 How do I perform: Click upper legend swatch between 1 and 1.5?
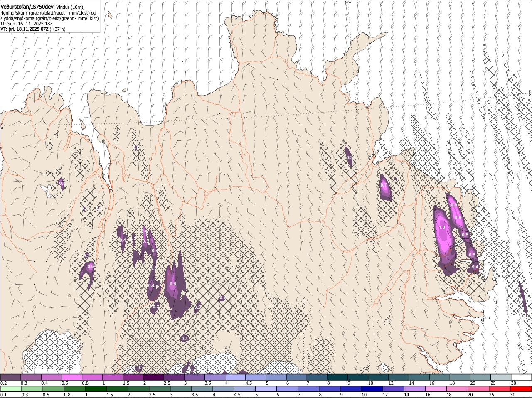pyautogui.click(x=112, y=377)
